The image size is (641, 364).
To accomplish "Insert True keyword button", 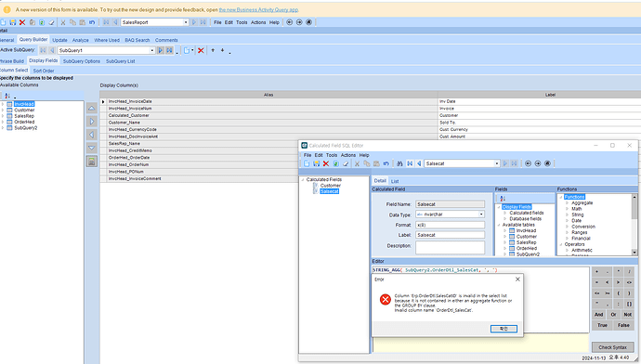I will [602, 325].
